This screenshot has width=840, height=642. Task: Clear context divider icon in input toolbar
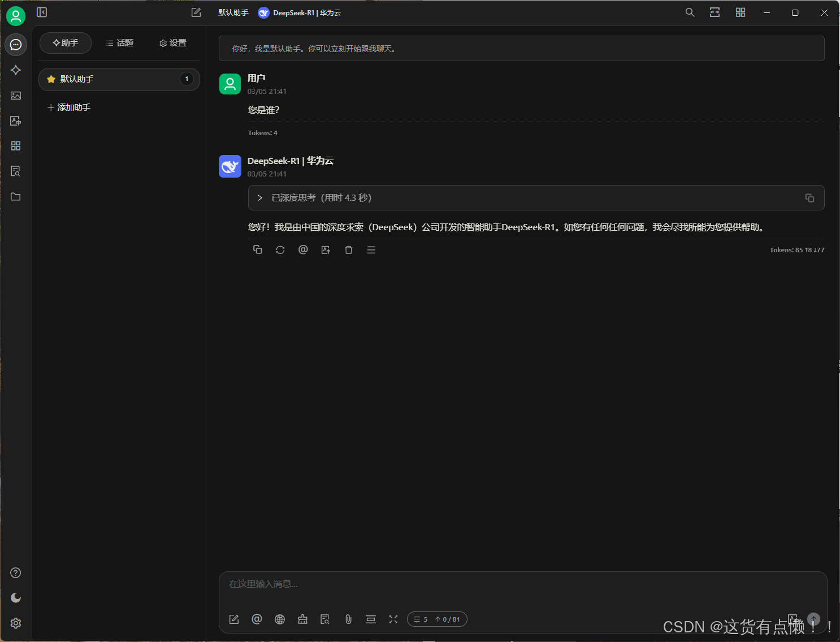(x=371, y=619)
